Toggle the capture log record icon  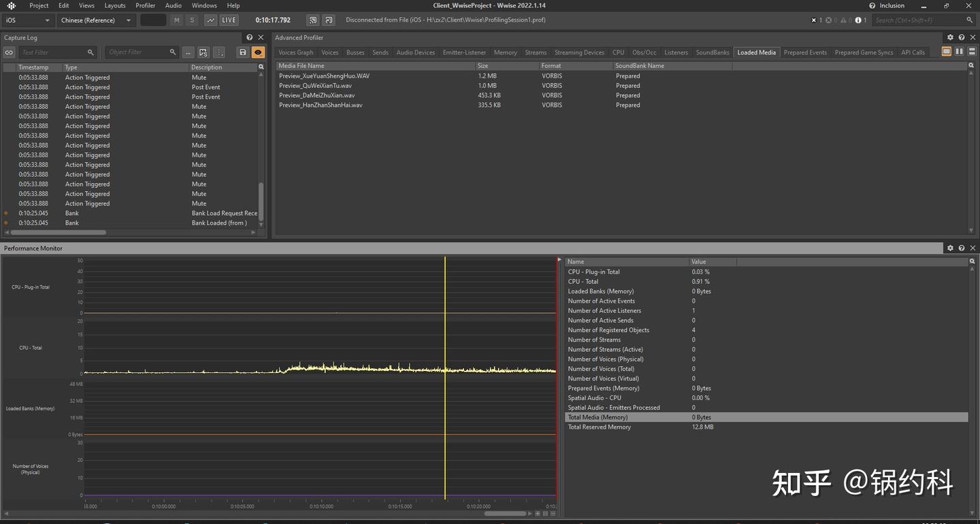click(257, 52)
